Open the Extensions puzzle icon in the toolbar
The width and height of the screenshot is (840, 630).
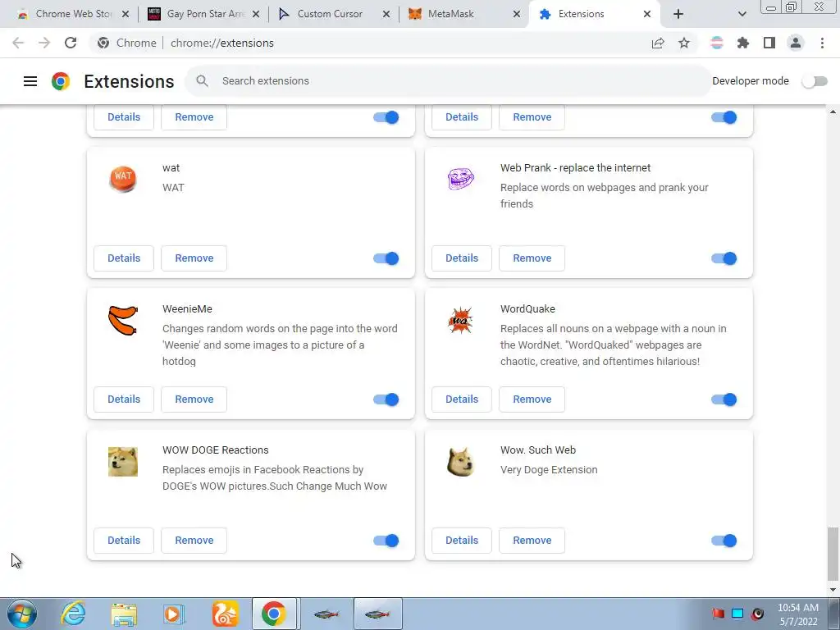click(743, 43)
